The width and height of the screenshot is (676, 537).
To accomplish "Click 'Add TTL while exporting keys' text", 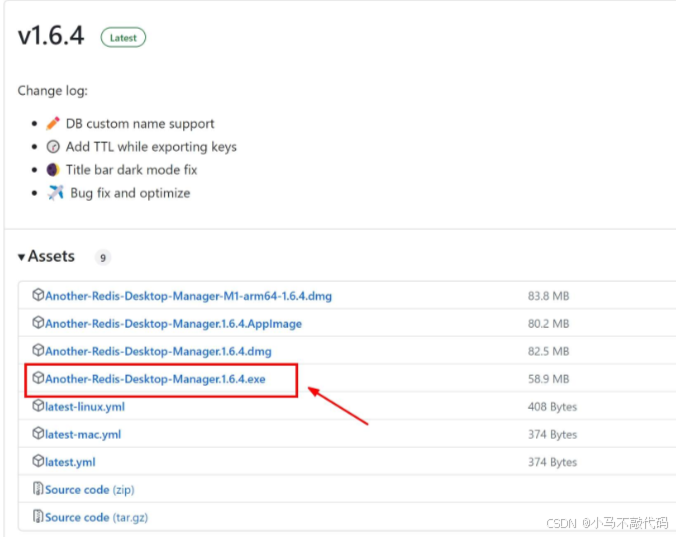I will (x=151, y=147).
